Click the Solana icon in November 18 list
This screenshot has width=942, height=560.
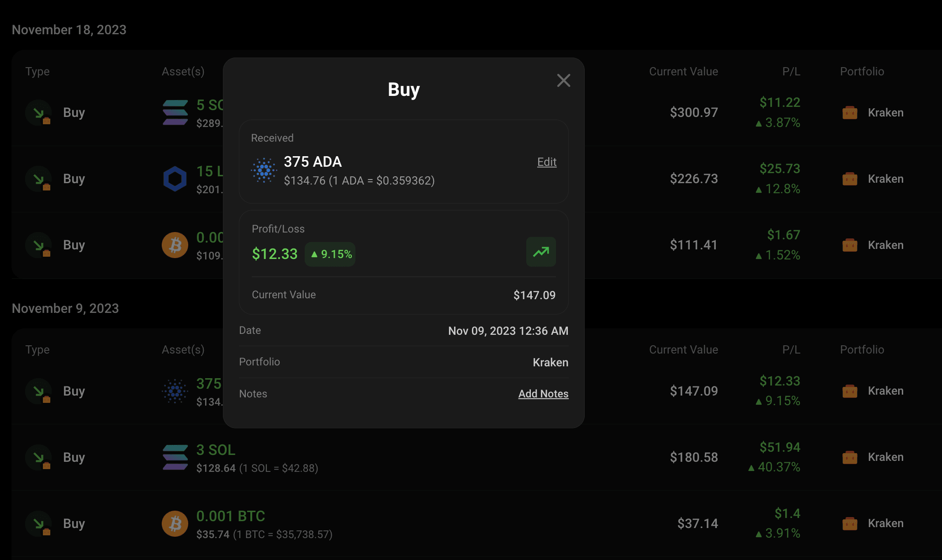(175, 112)
